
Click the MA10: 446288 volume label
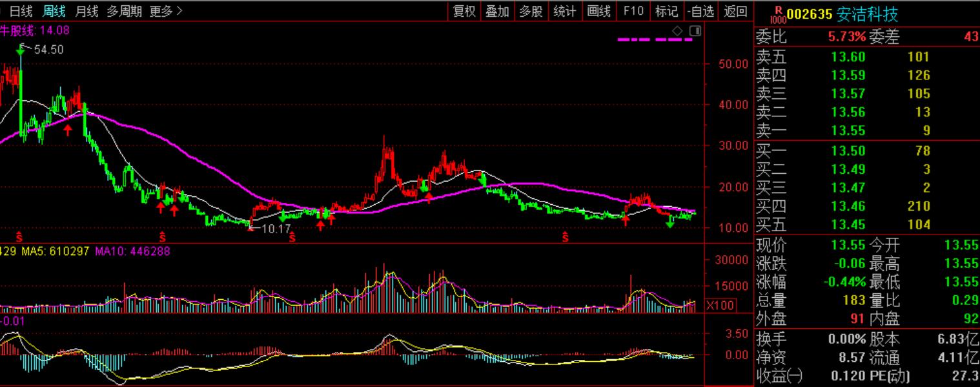coord(133,251)
